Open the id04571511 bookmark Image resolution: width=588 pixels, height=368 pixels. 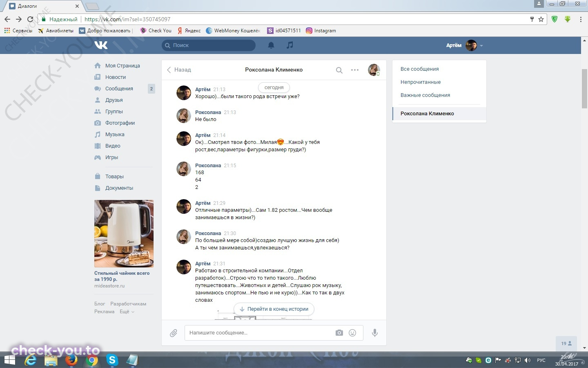click(284, 31)
